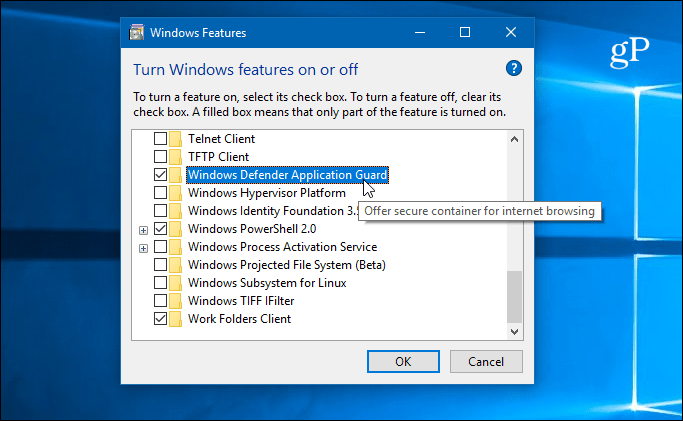The width and height of the screenshot is (683, 421).
Task: Click folder icon beside Windows TIFF IFilter
Action: 175,301
